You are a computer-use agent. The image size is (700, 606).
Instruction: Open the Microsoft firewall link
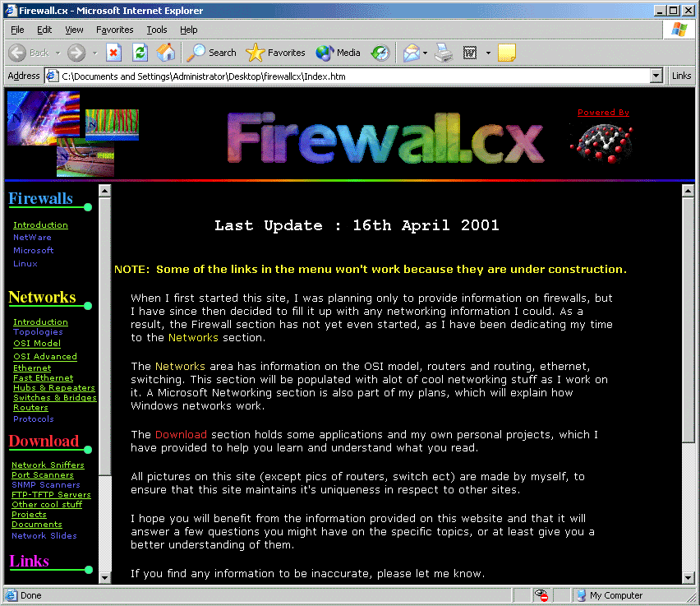(x=34, y=250)
